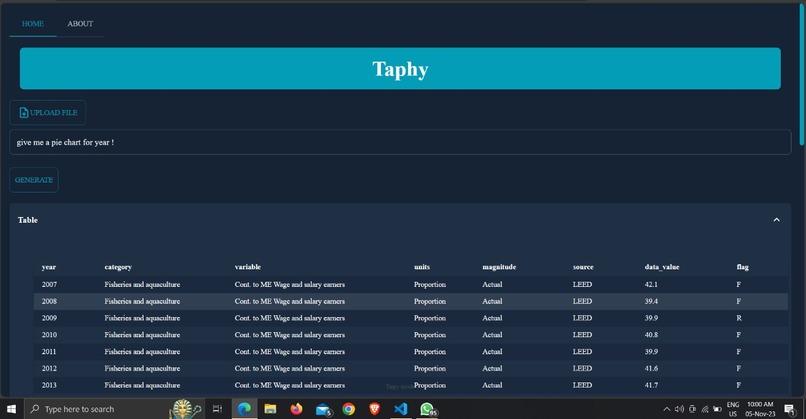806x419 pixels.
Task: Focus the pie chart prompt input field
Action: pos(400,142)
